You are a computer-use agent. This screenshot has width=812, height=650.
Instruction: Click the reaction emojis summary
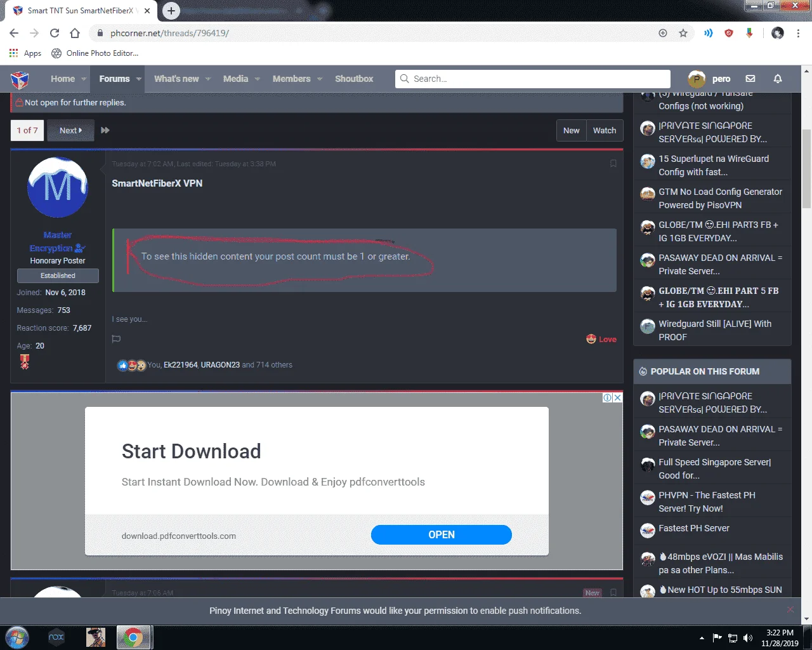(131, 365)
